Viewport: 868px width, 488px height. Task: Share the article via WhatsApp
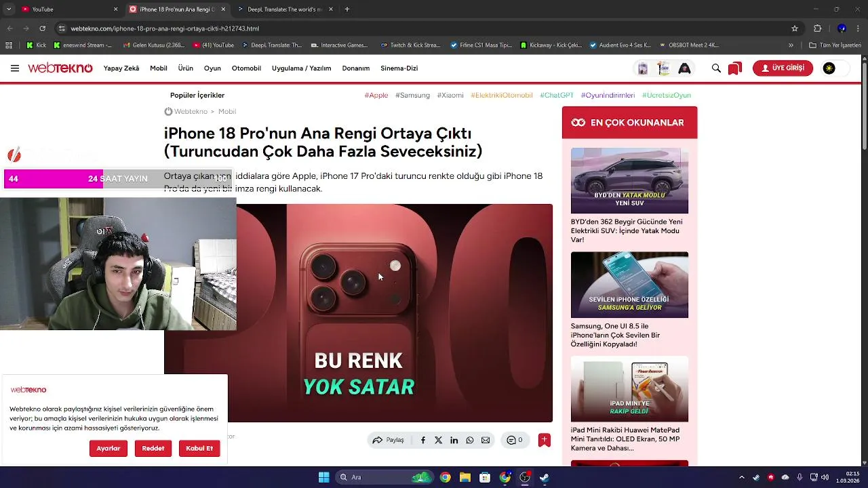coord(470,441)
